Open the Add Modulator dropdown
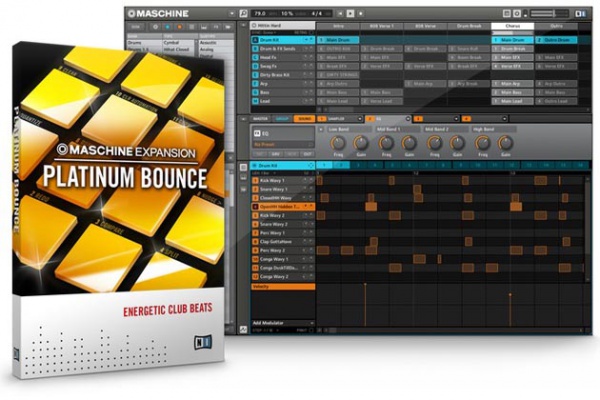This screenshot has width=600, height=400. [x=283, y=323]
